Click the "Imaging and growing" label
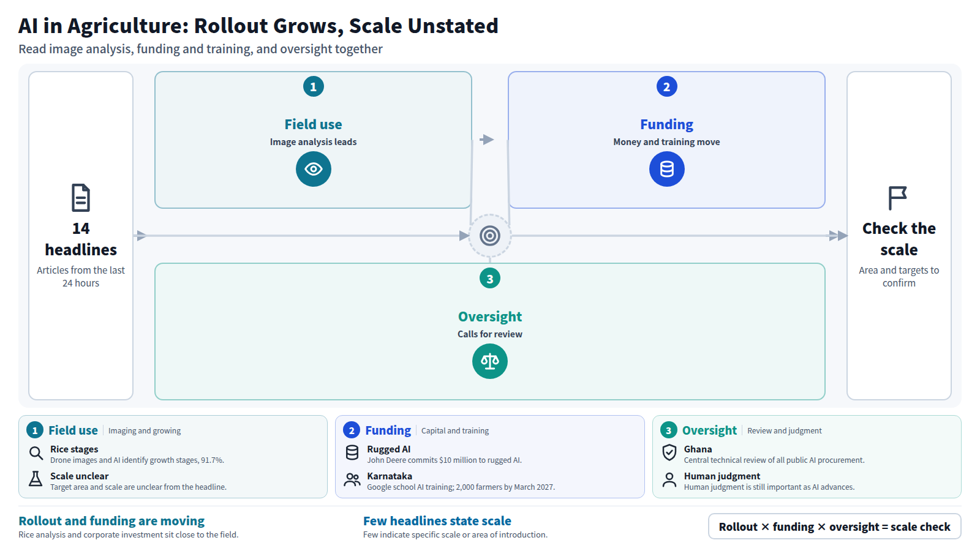980x551 pixels. coord(145,431)
